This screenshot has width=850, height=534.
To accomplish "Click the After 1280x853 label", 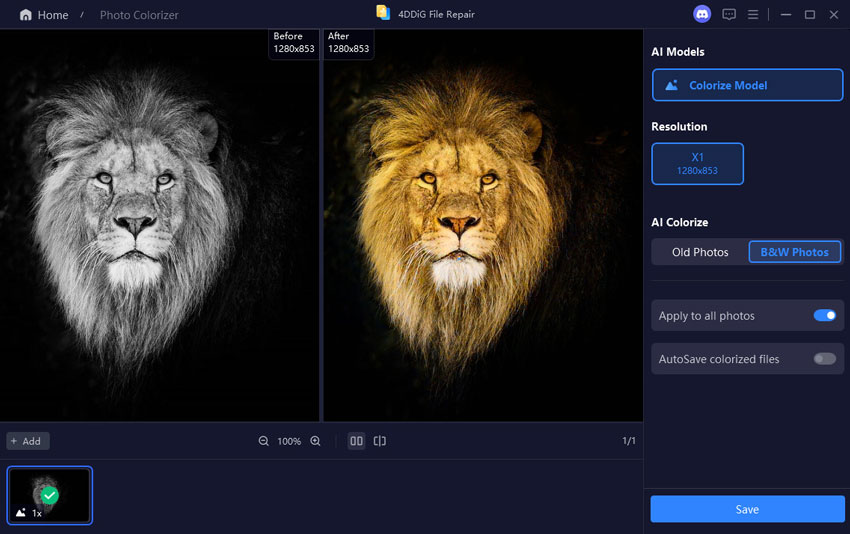I will tap(349, 42).
